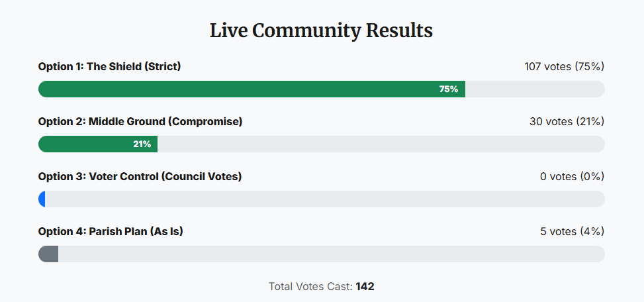Click the empty Voter Control bar track

click(324, 199)
